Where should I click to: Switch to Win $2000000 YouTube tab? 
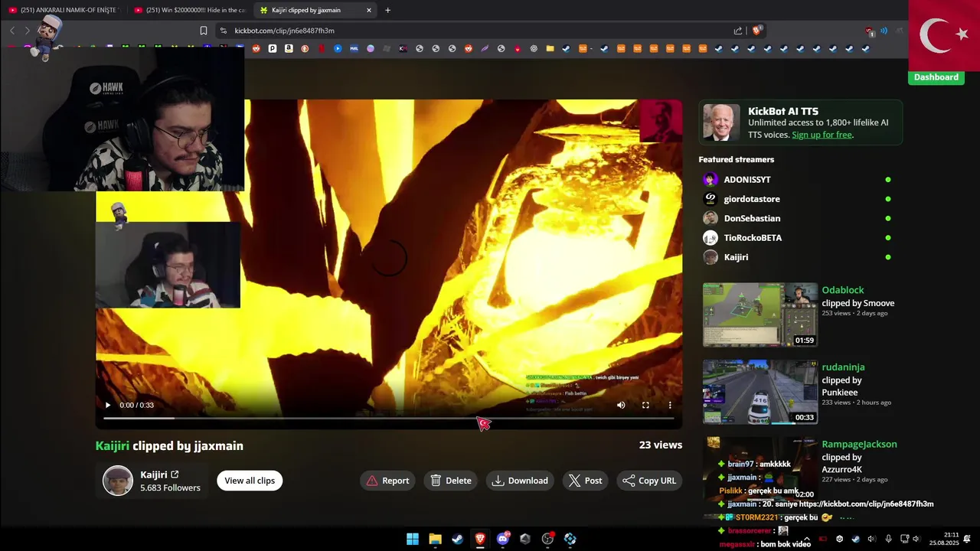coord(188,10)
